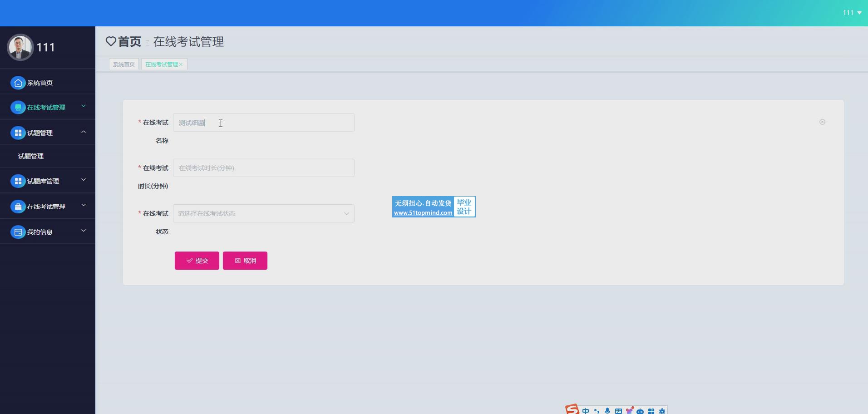Screen dimensions: 868x414
Task: Click the card icon beside 我的信息
Action: pos(18,232)
